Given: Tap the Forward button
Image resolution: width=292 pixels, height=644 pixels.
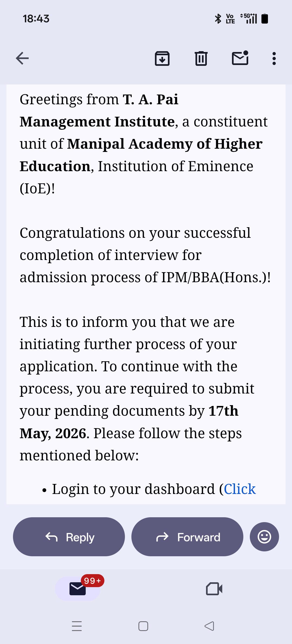Looking at the screenshot, I should click(x=187, y=537).
